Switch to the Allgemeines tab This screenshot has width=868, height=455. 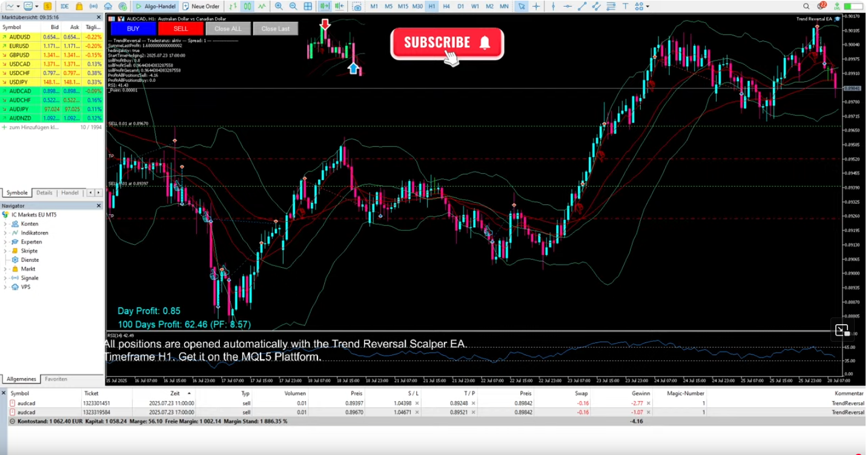tap(21, 379)
